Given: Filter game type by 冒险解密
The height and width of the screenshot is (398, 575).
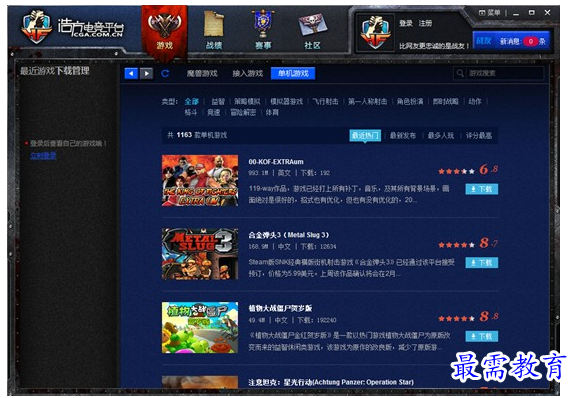Looking at the screenshot, I should point(243,112).
